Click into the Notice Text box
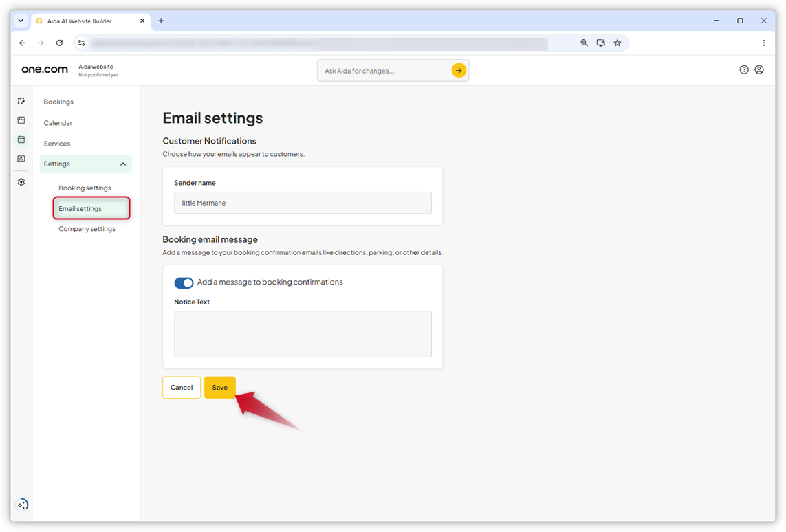This screenshot has height=532, width=786. 303,334
